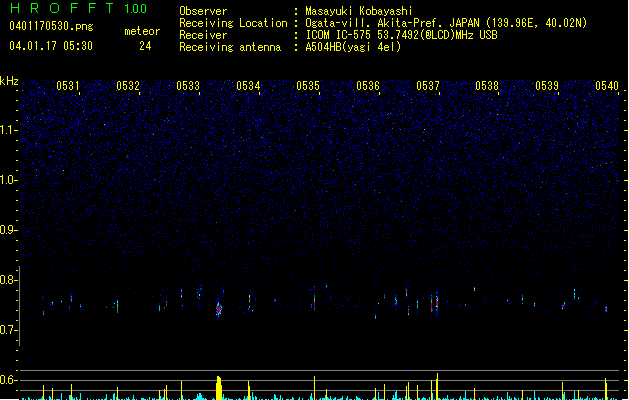The width and height of the screenshot is (629, 400).
Task: Click the 0537 time marker
Action: coord(428,86)
